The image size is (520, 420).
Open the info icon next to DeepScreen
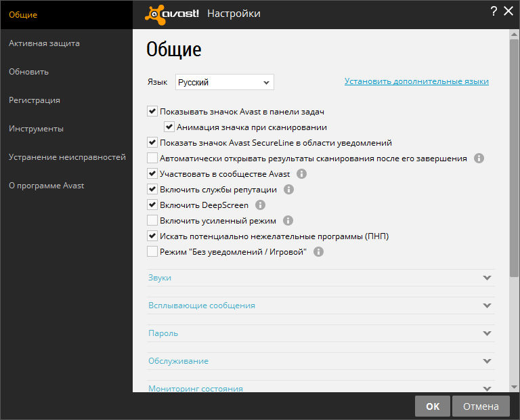(x=260, y=205)
